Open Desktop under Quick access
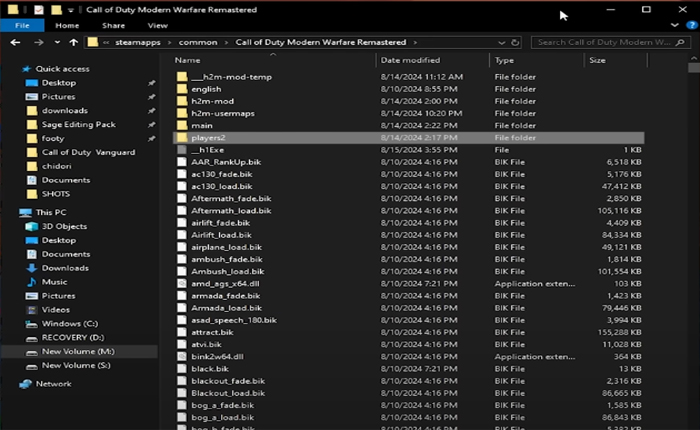 pyautogui.click(x=58, y=83)
